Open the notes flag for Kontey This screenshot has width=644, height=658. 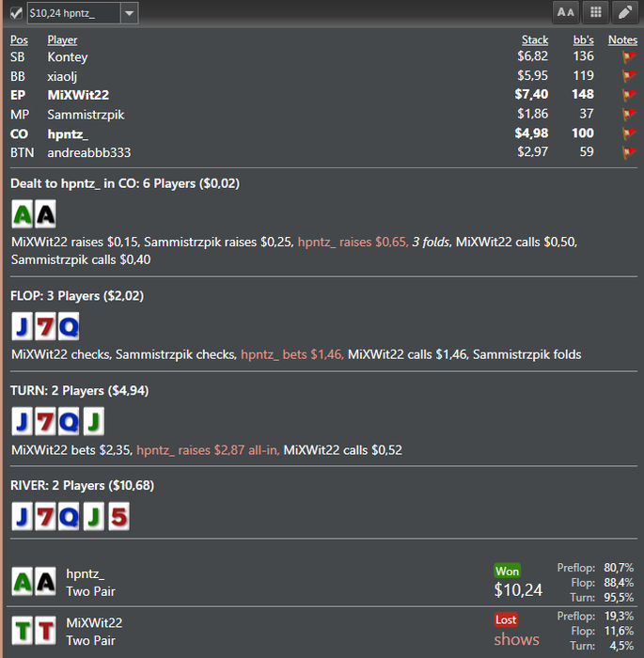click(629, 56)
